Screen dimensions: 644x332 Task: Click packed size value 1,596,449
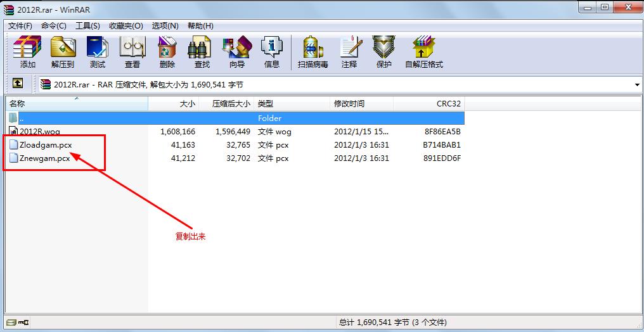(x=233, y=132)
